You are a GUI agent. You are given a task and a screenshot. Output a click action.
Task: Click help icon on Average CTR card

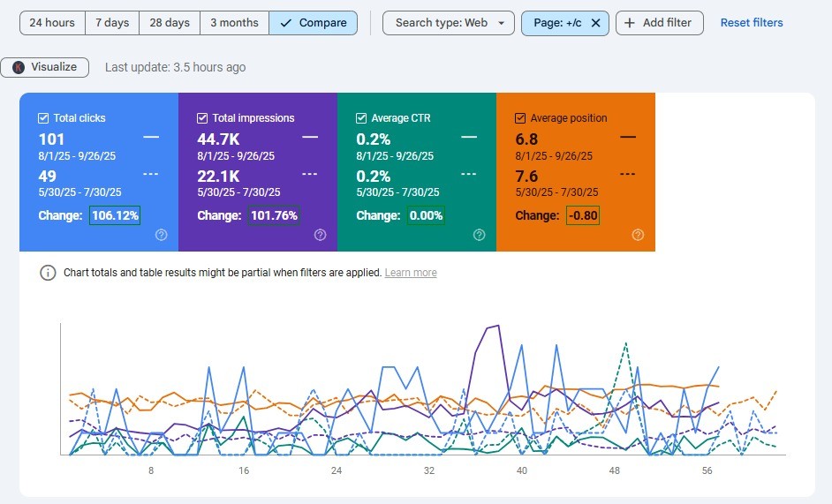pyautogui.click(x=479, y=235)
